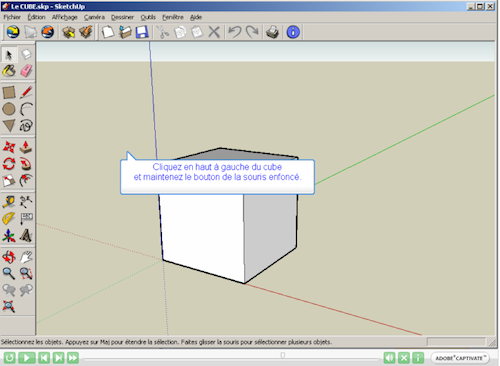Open the Dessiner menu
This screenshot has height=366, width=500.
[x=122, y=17]
